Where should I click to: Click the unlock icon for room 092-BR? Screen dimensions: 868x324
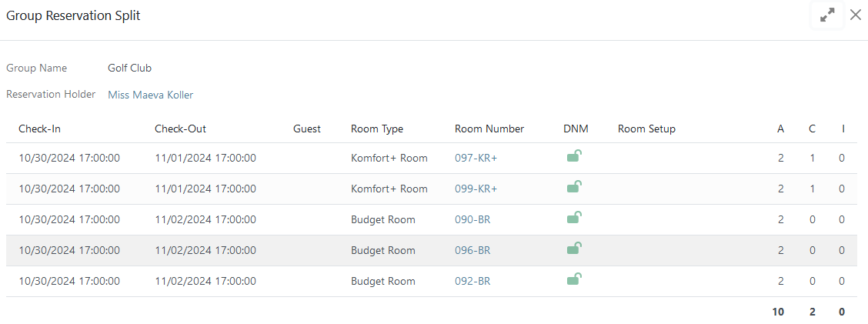pos(573,280)
